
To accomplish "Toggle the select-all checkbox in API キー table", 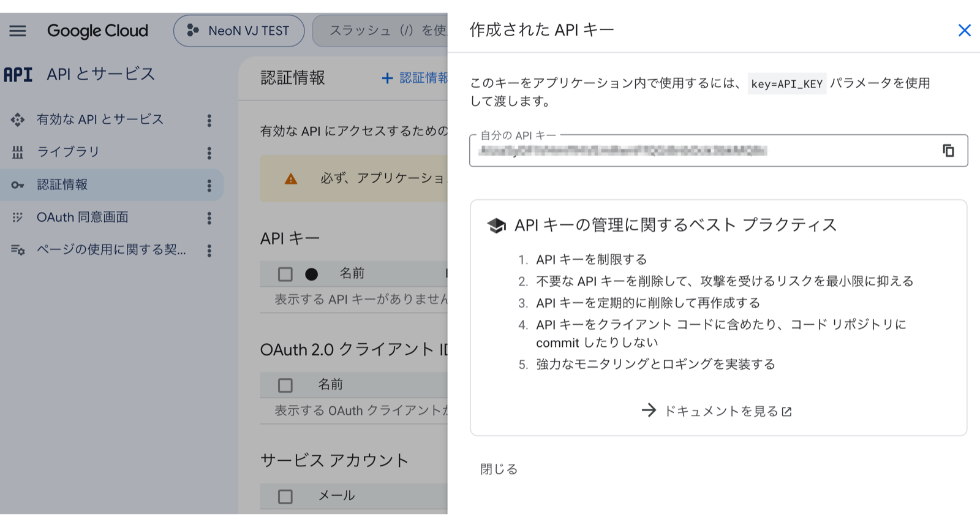I will point(285,274).
